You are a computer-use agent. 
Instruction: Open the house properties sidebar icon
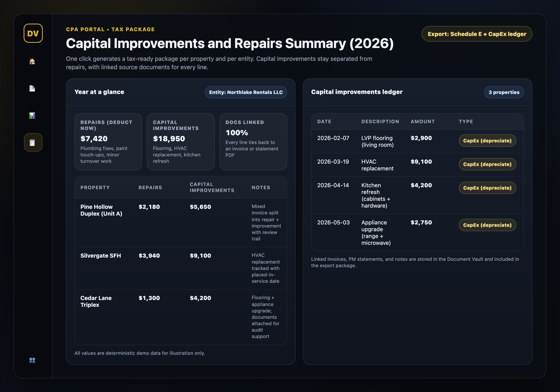point(32,61)
